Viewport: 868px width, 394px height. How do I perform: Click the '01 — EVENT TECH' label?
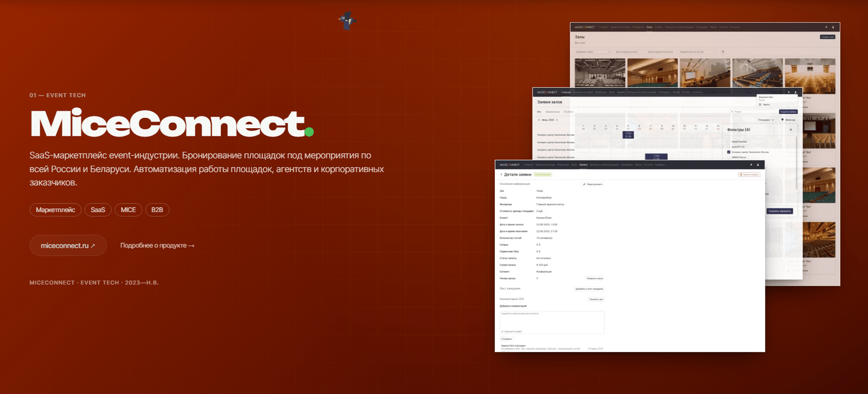(58, 95)
